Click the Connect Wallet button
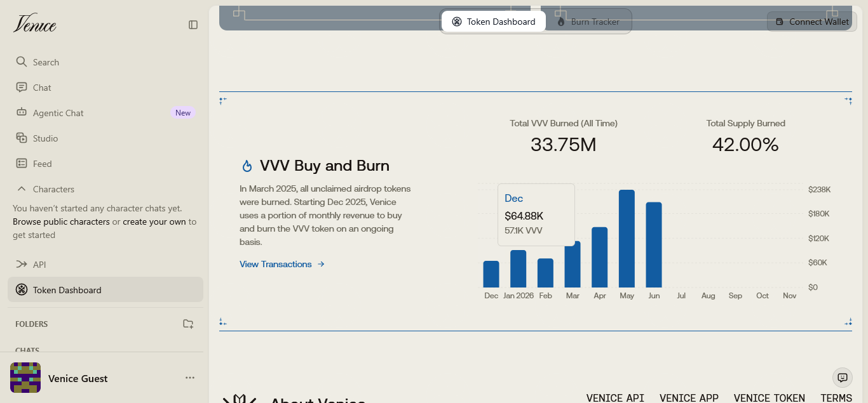Viewport: 868px width, 403px height. (812, 22)
